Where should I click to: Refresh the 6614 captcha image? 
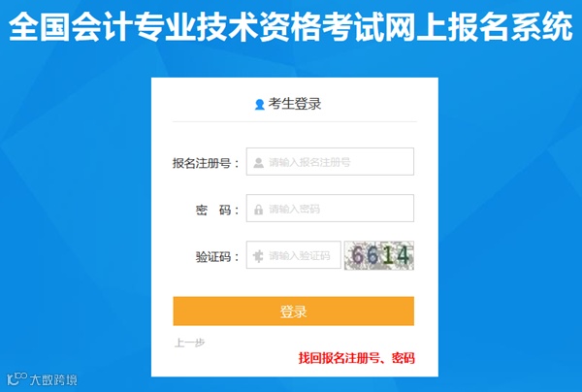[379, 255]
